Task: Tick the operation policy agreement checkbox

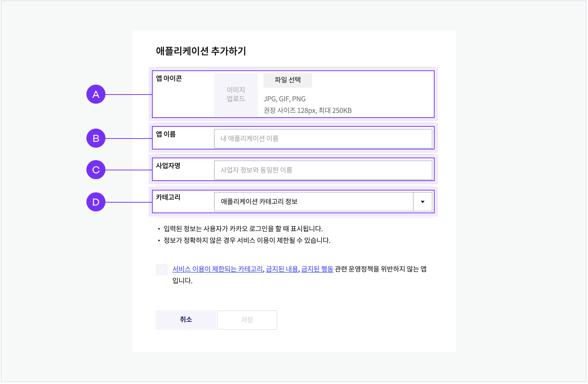Action: pyautogui.click(x=162, y=270)
